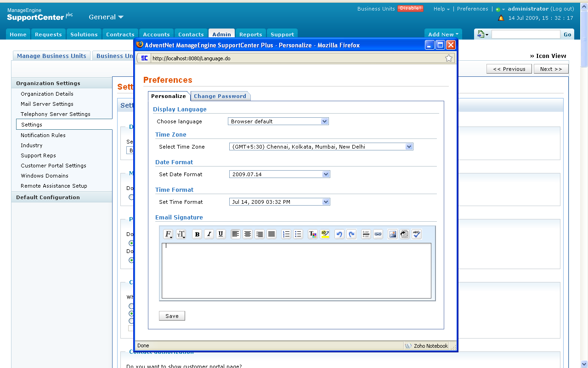Select the Personalize tab
Viewport: 588px width, 368px height.
point(169,96)
